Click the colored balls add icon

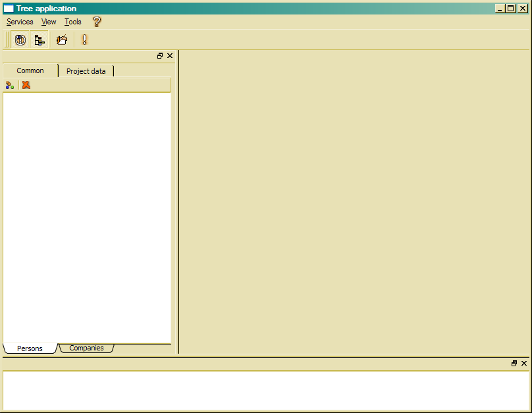[10, 85]
